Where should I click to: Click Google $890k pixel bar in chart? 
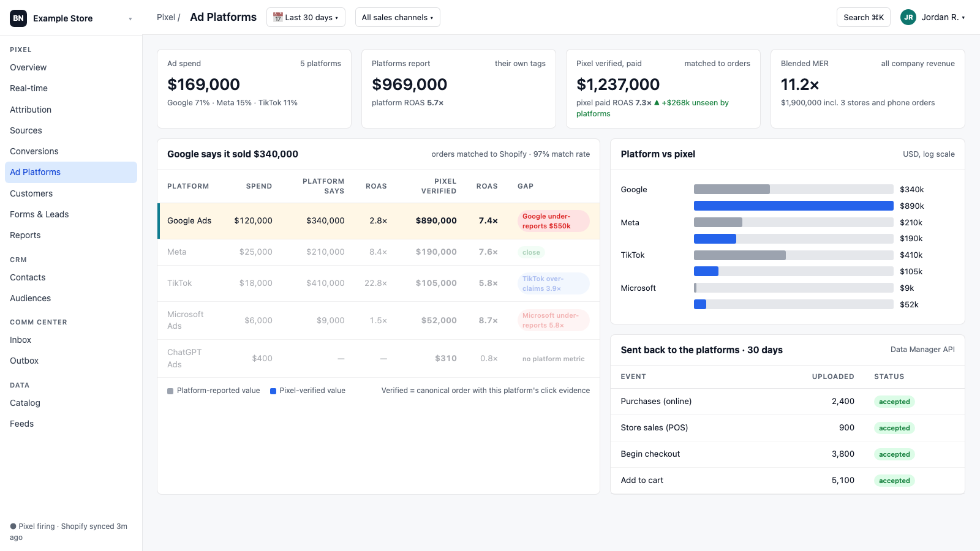793,206
